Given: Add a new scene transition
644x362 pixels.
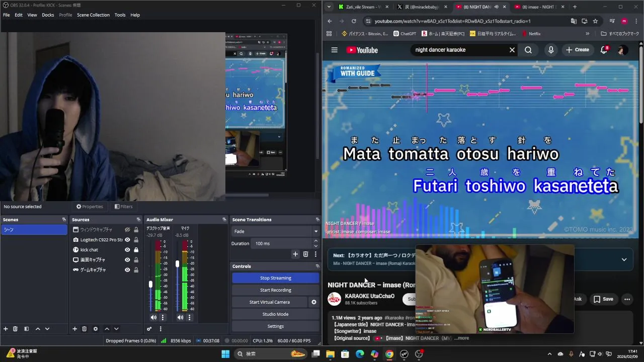Looking at the screenshot, I should tap(295, 254).
